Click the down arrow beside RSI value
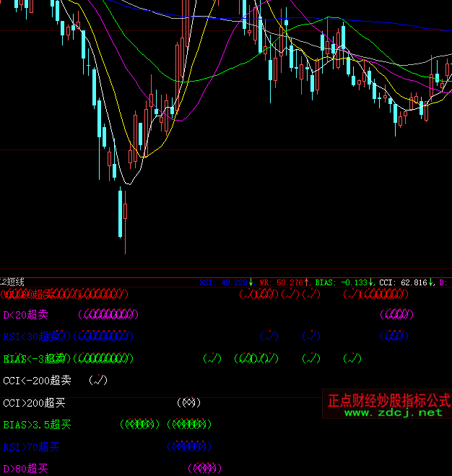Image resolution: width=452 pixels, height=476 pixels. tap(251, 282)
